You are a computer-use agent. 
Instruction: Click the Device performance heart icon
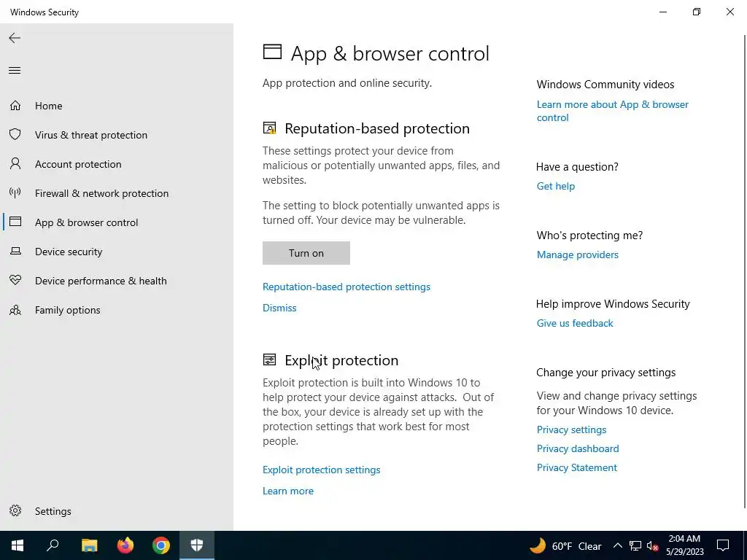tap(15, 281)
